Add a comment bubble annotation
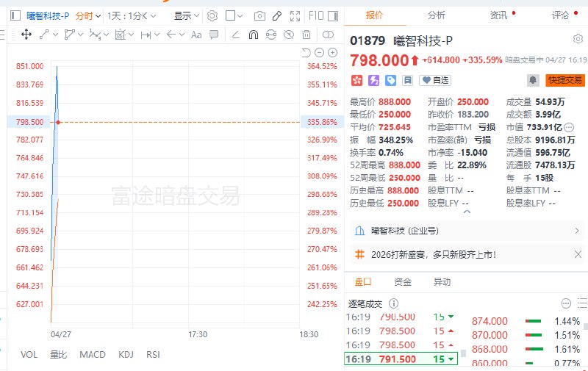Image resolution: width=588 pixels, height=371 pixels. 214,35
